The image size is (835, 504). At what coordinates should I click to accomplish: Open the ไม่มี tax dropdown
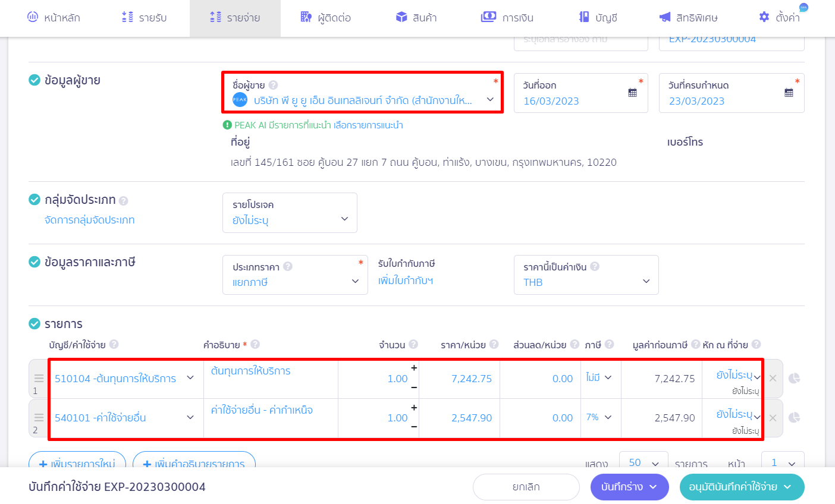point(599,377)
